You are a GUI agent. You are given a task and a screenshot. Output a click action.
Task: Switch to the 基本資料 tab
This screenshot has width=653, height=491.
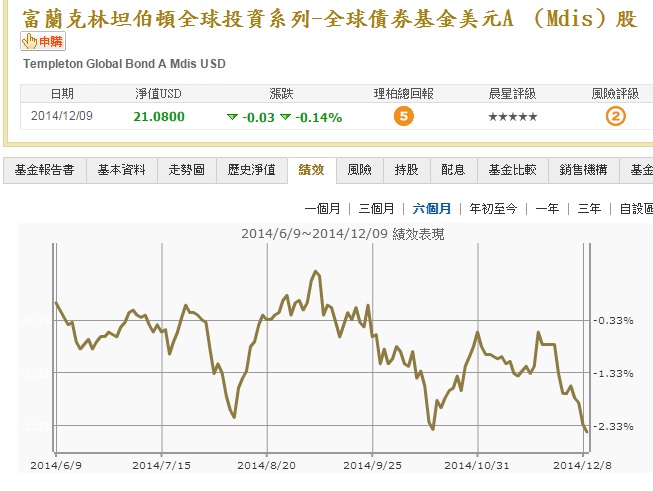[x=122, y=170]
